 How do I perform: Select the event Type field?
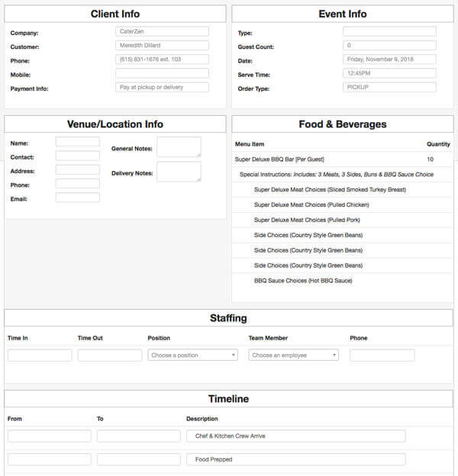(389, 31)
